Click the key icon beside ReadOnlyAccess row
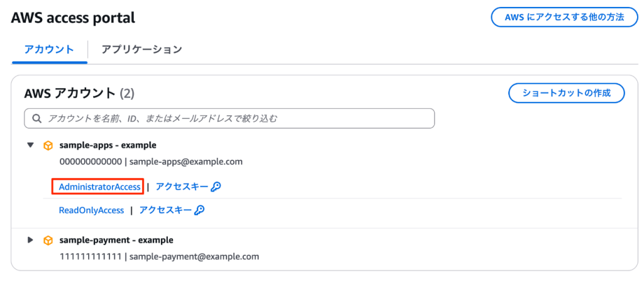 pyautogui.click(x=199, y=210)
